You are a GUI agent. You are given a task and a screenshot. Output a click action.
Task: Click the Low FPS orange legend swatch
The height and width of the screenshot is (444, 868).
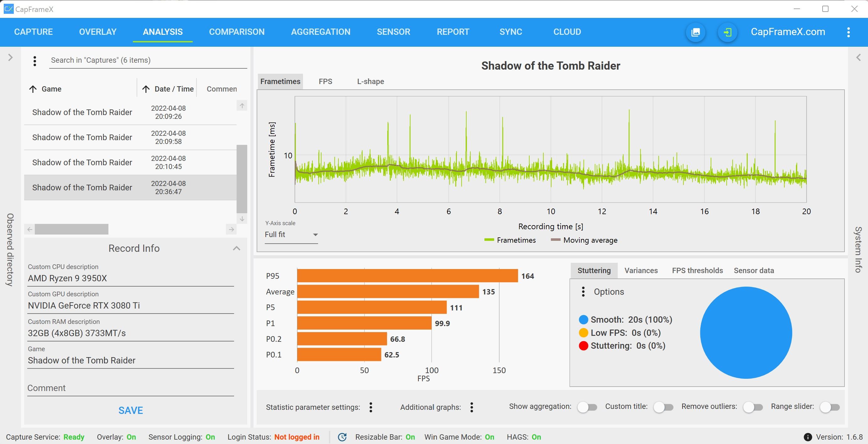coord(583,333)
